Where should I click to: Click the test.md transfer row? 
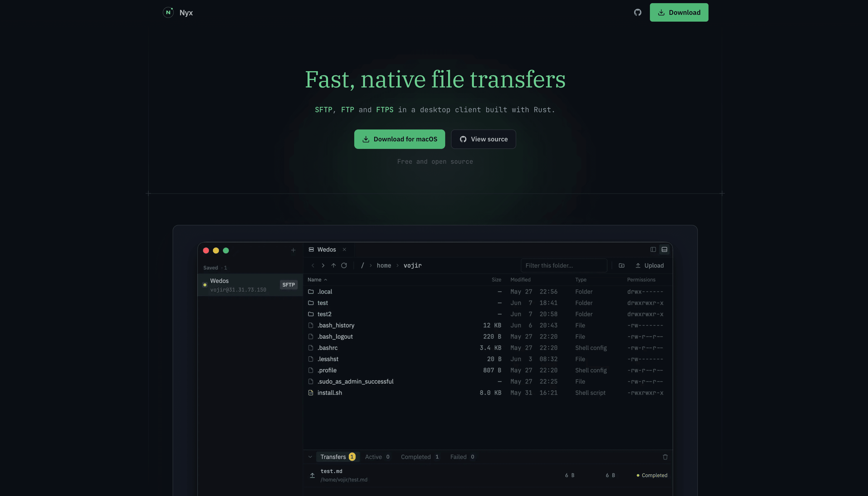pyautogui.click(x=488, y=475)
